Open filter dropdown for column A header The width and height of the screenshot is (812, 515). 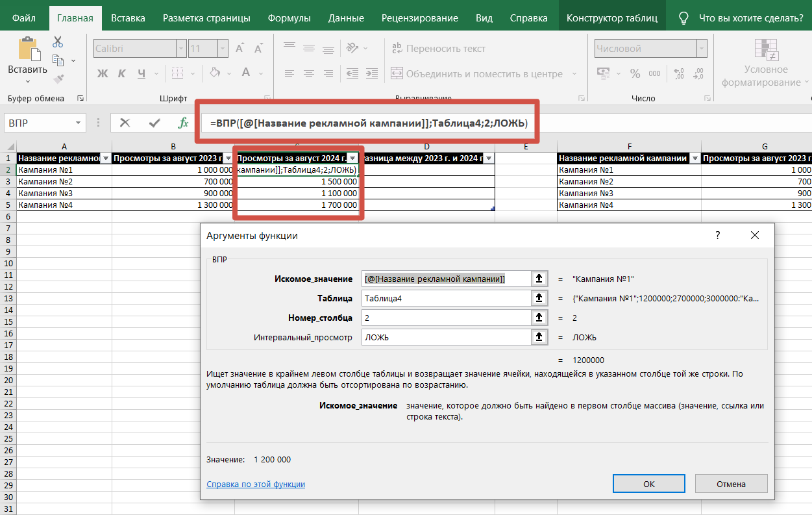pyautogui.click(x=105, y=158)
